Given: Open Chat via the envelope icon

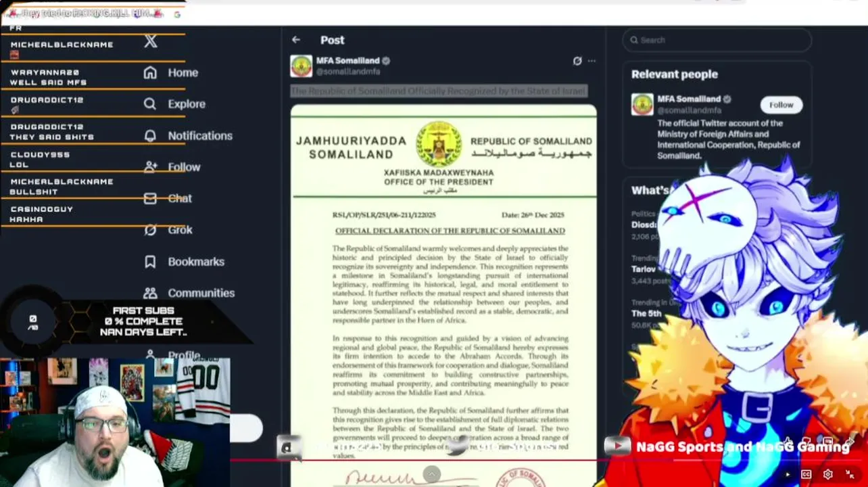Looking at the screenshot, I should pyautogui.click(x=150, y=198).
